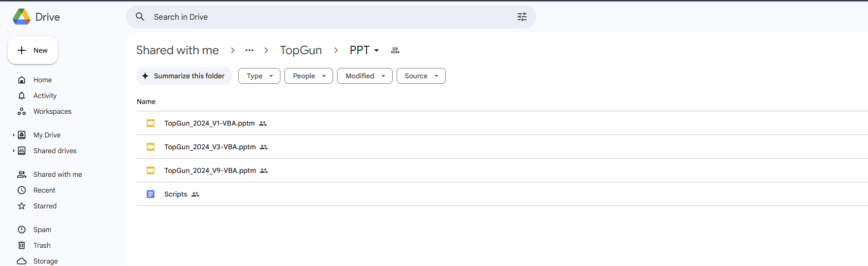Open Activity bell in sidebar

coord(22,96)
